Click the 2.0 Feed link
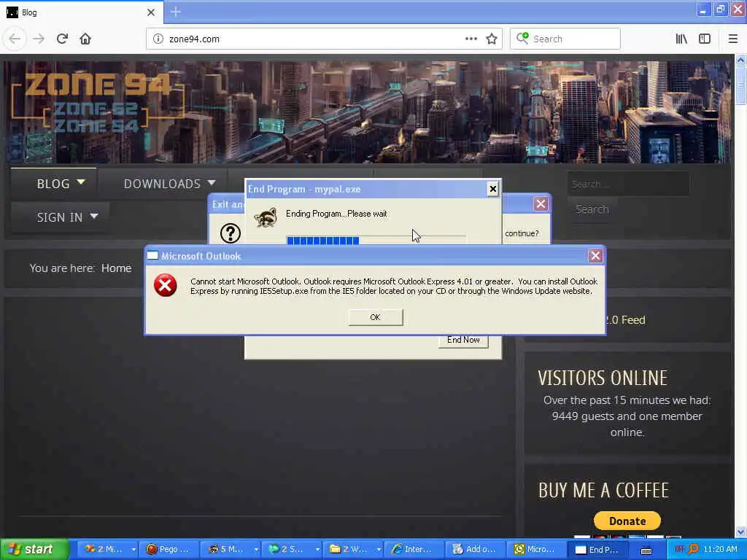The width and height of the screenshot is (747, 560). click(x=626, y=320)
